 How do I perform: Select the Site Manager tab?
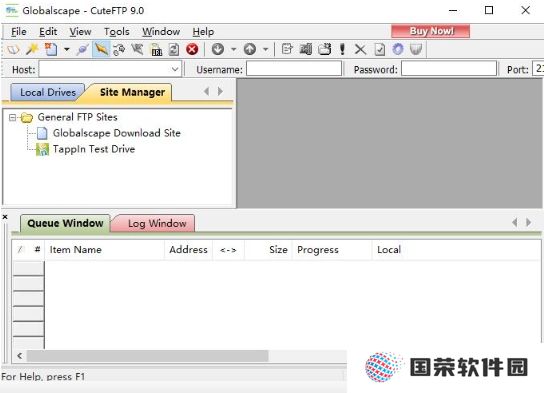pyautogui.click(x=132, y=92)
